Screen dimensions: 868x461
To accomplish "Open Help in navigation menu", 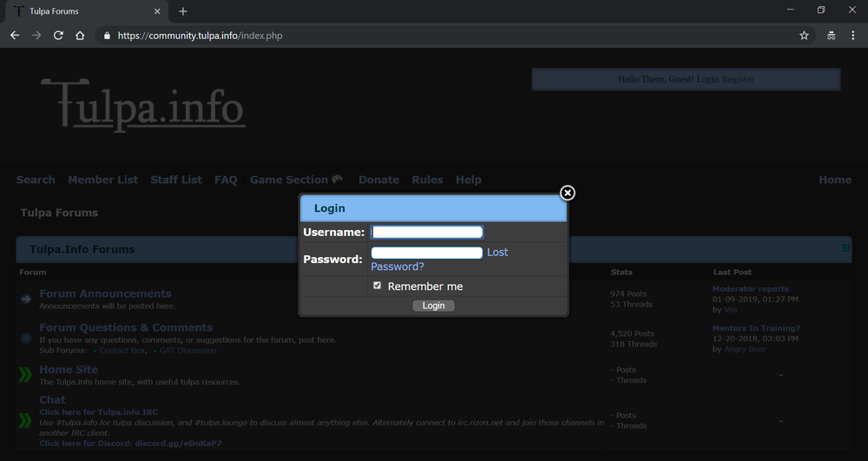I will pos(469,180).
